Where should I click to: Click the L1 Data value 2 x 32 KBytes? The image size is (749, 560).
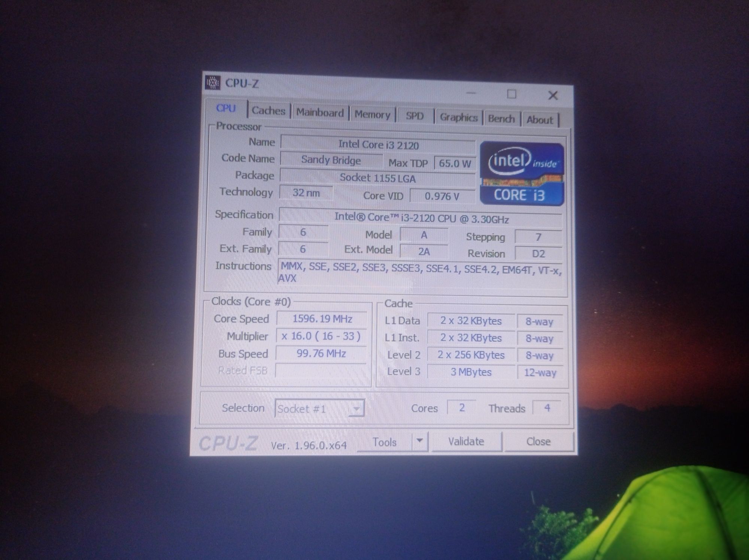coord(471,321)
